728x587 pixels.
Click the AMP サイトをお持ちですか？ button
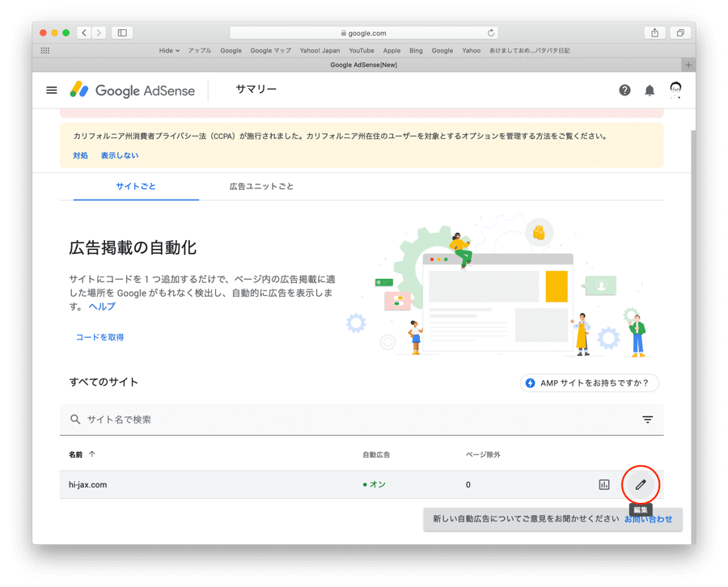pyautogui.click(x=589, y=382)
